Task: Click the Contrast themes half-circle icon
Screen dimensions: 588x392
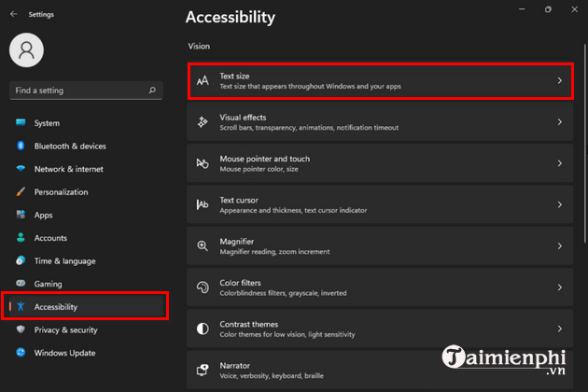Action: coord(203,329)
